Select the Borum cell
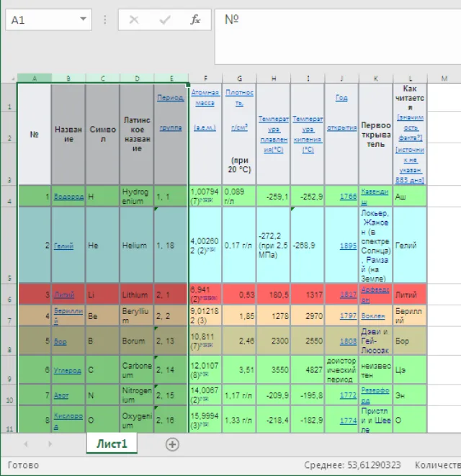Image resolution: width=461 pixels, height=476 pixels. tap(137, 341)
